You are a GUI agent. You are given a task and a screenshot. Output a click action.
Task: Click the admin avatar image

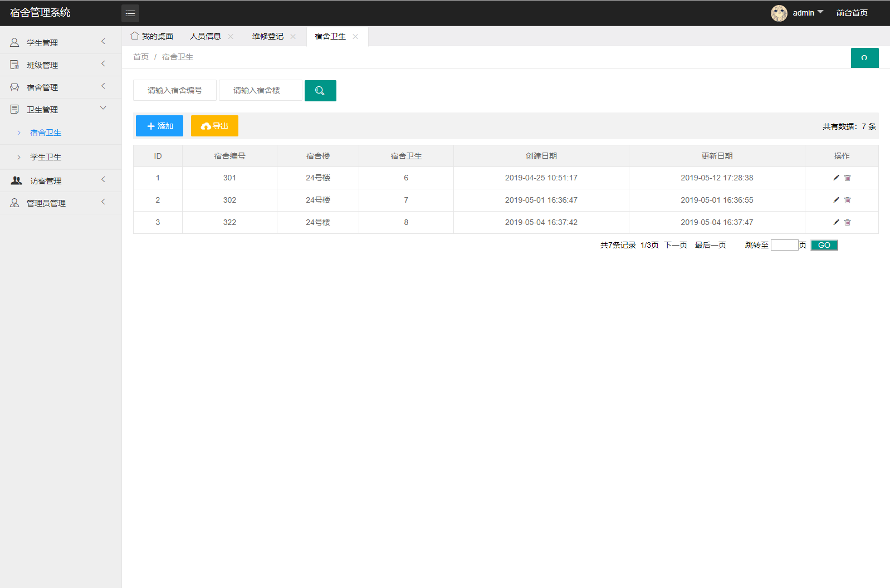[x=779, y=13]
